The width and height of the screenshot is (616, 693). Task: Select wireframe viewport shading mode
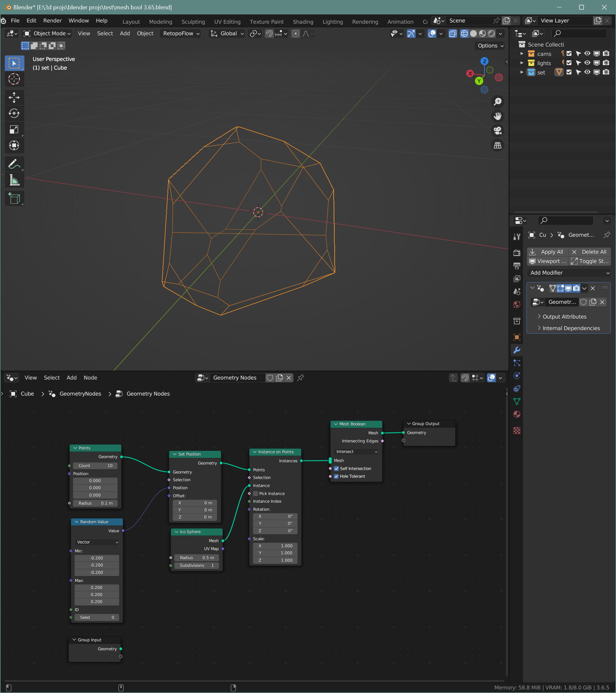coord(464,34)
